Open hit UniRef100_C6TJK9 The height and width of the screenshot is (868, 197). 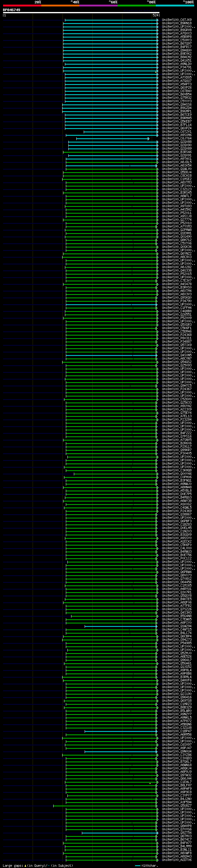[177, 20]
